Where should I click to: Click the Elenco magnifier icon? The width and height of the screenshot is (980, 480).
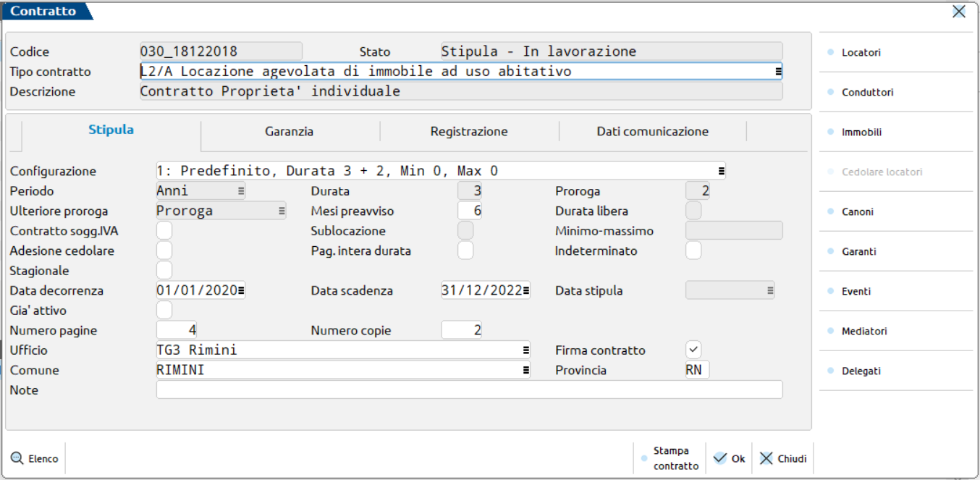point(17,458)
